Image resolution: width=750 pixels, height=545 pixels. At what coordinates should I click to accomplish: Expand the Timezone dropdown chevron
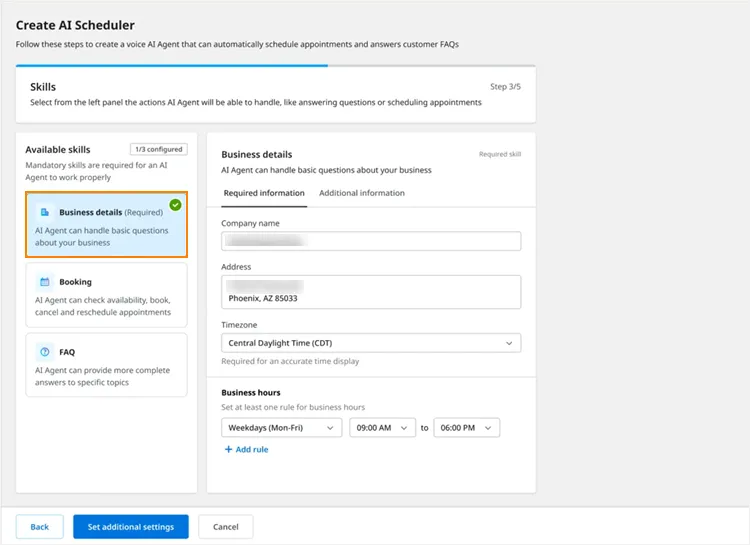click(509, 343)
